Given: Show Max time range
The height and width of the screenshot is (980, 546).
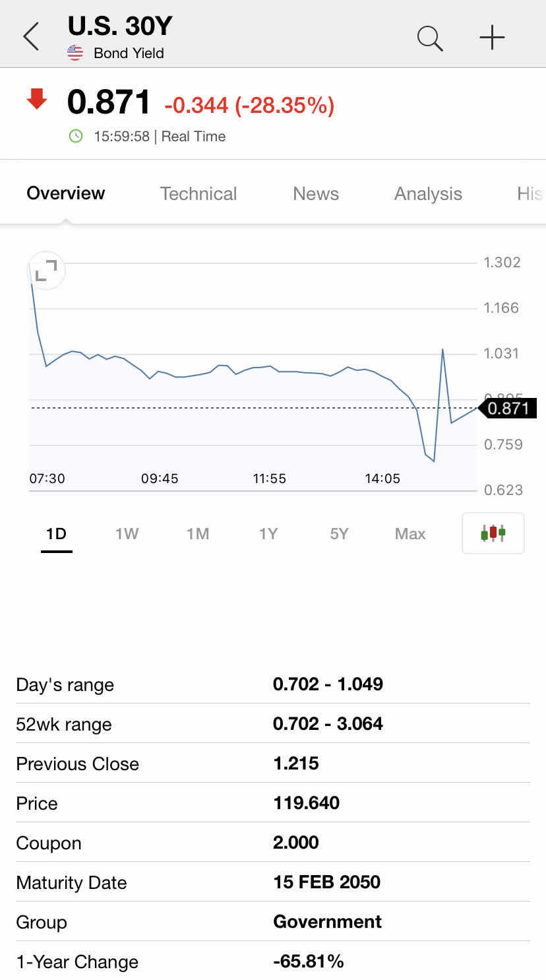Looking at the screenshot, I should click(x=410, y=533).
